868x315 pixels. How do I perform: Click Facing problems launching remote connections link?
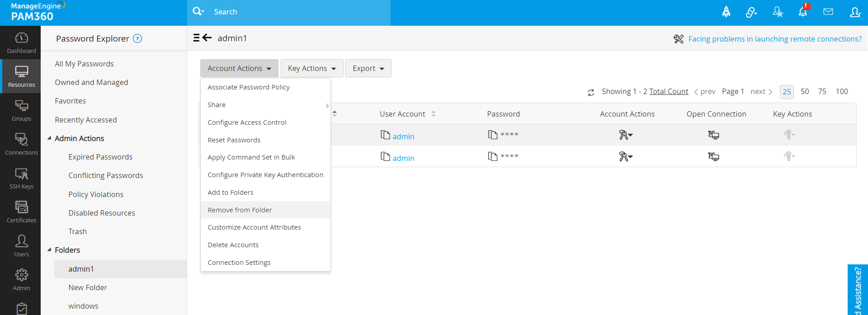775,39
